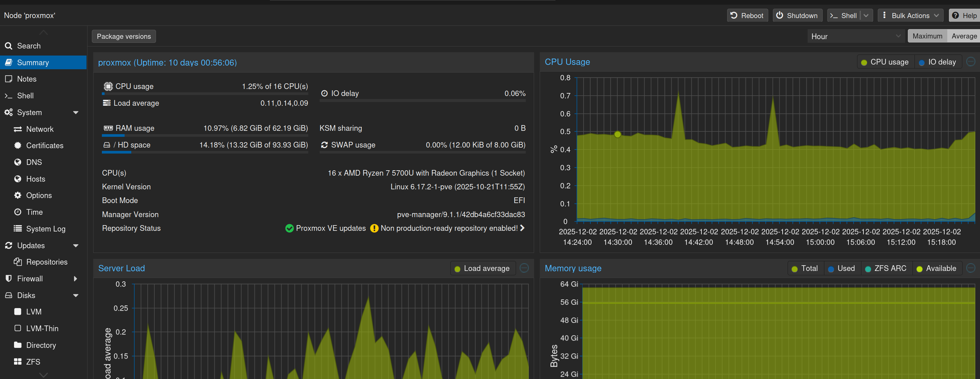Click the Package versions button

click(124, 36)
